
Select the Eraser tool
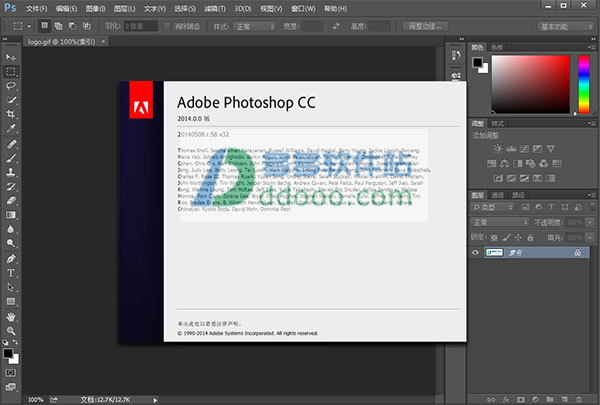[x=11, y=201]
